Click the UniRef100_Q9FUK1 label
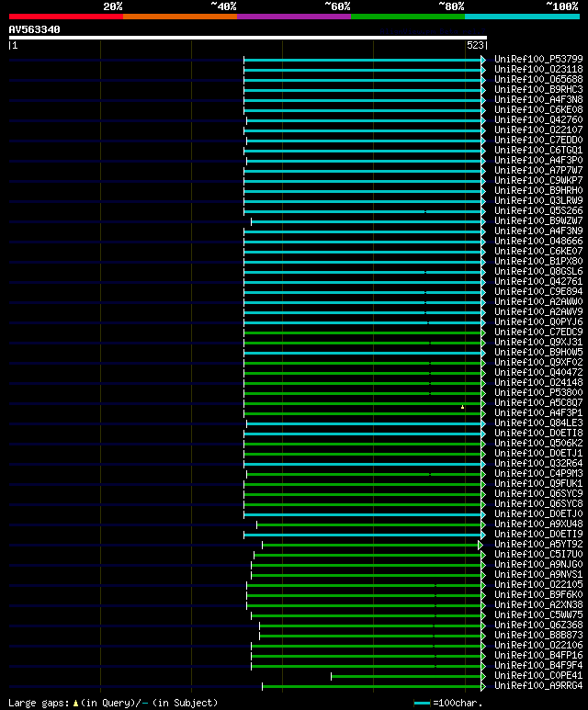588x710 pixels. pos(538,484)
